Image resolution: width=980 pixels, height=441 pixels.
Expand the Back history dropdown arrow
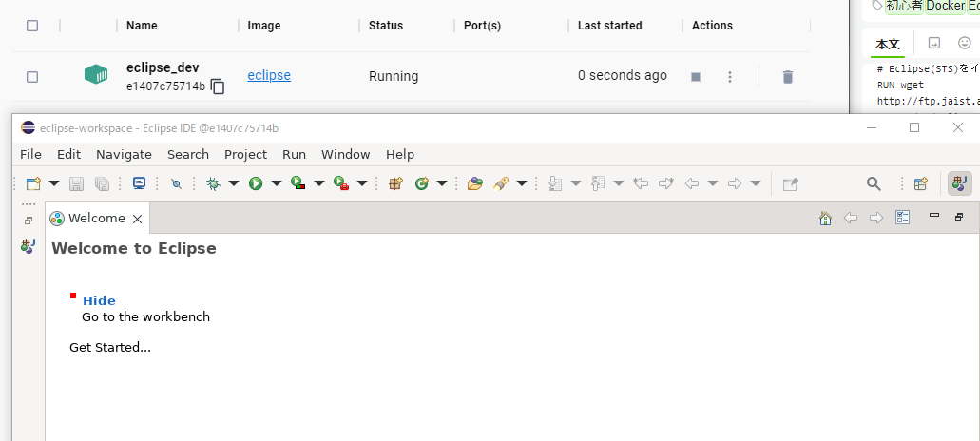[713, 183]
